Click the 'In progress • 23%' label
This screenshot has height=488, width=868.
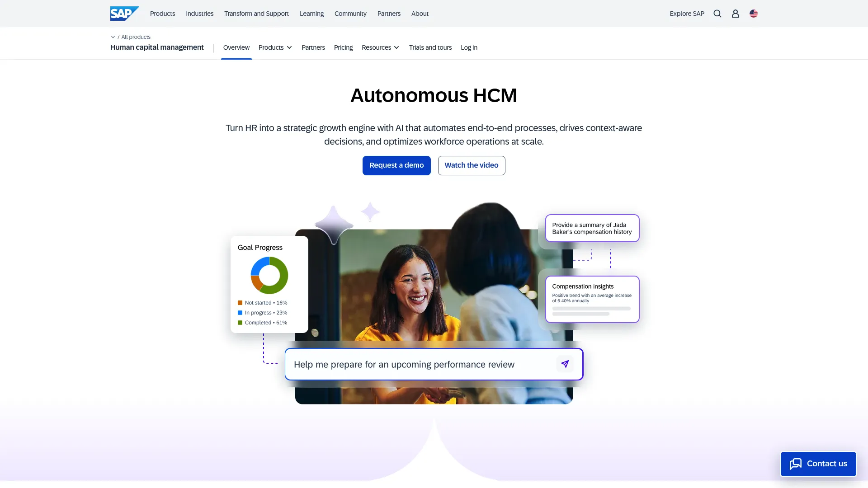tap(266, 313)
